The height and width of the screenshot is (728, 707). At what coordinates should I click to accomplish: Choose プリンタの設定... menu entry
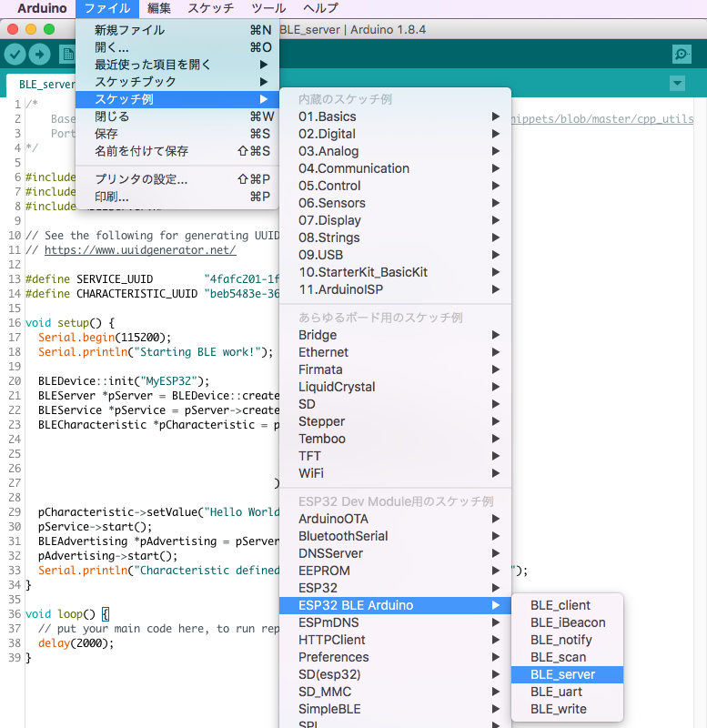177,179
